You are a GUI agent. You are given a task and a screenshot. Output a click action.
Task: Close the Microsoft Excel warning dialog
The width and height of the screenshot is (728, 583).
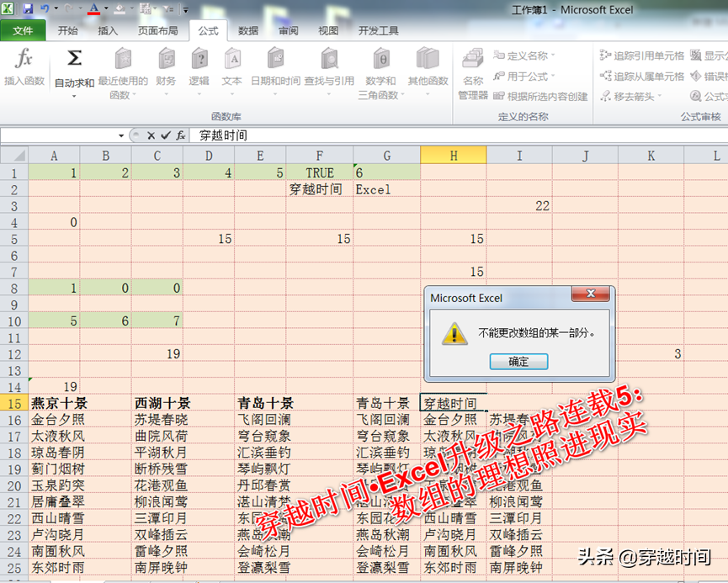[591, 294]
